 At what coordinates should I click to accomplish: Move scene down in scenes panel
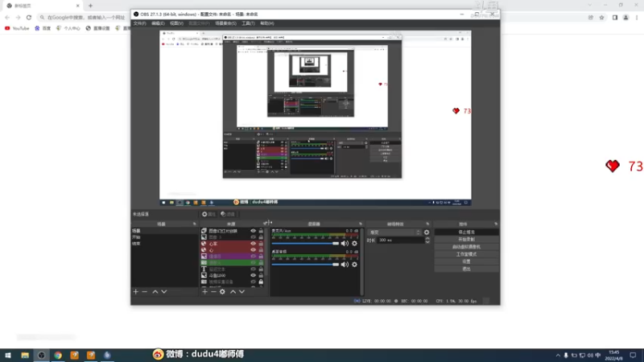click(x=164, y=291)
